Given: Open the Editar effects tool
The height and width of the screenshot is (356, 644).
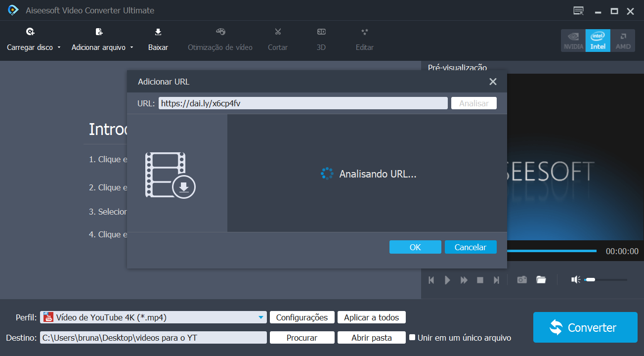Looking at the screenshot, I should [x=365, y=40].
